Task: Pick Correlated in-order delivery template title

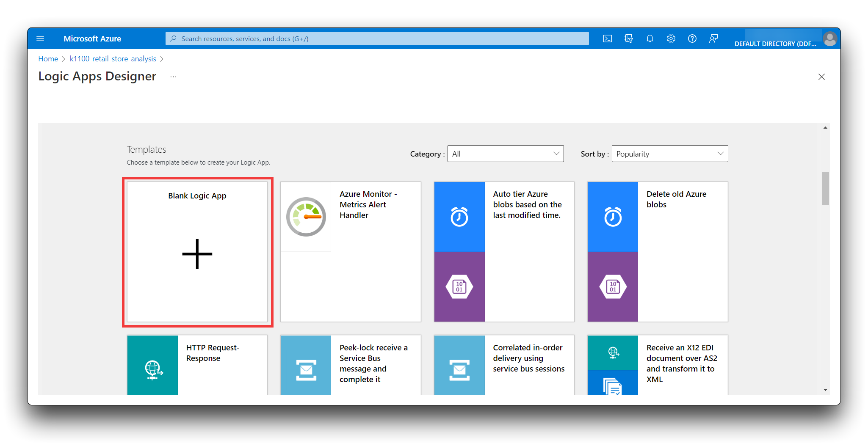Action: [528, 358]
